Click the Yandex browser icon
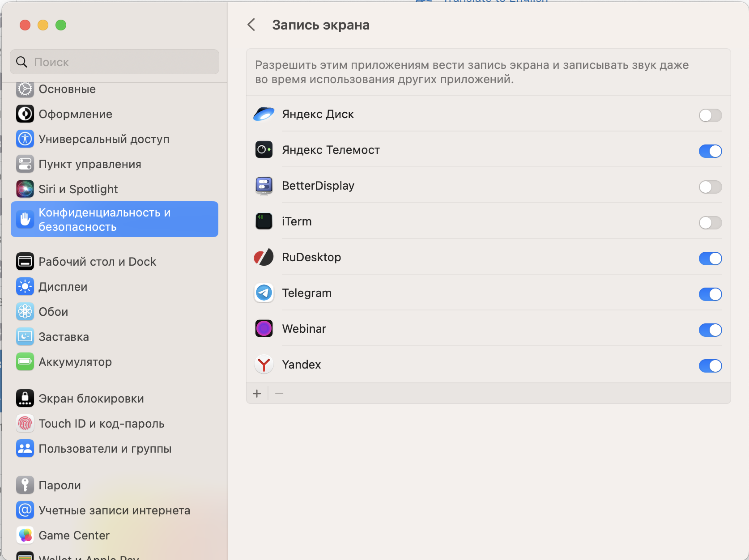749x560 pixels. click(x=264, y=365)
